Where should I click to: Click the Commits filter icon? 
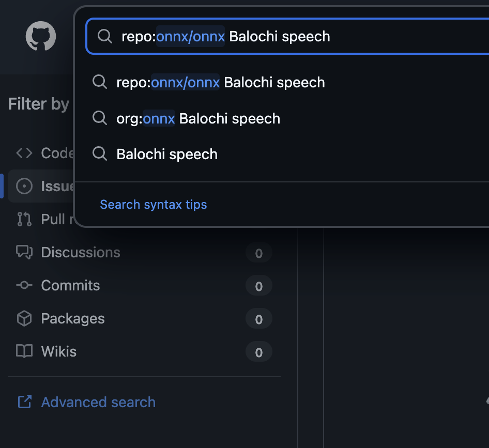24,285
